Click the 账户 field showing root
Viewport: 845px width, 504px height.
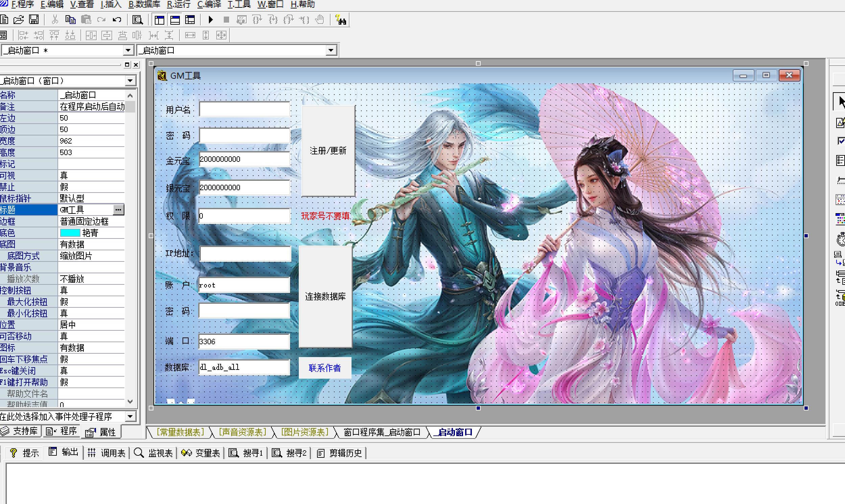pyautogui.click(x=244, y=285)
